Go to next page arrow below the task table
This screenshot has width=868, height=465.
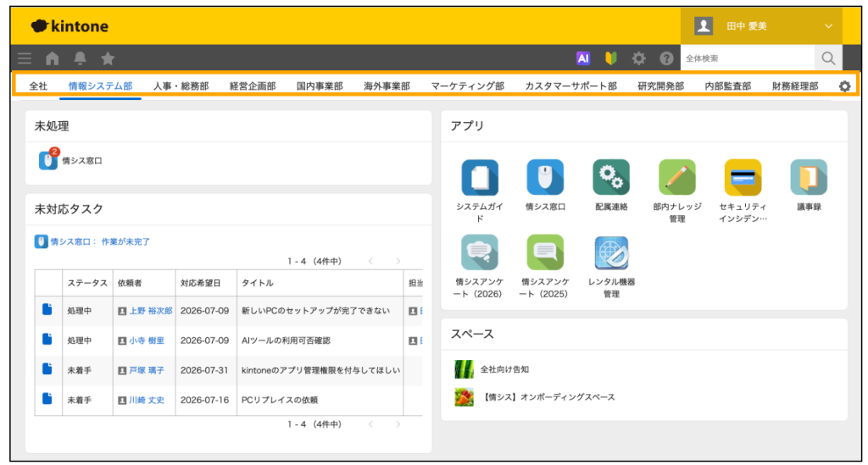(x=398, y=424)
